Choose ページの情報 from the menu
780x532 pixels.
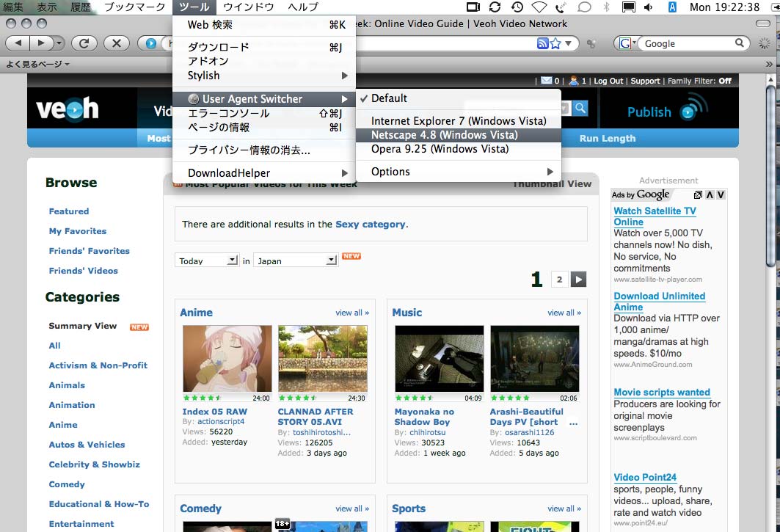pyautogui.click(x=263, y=128)
